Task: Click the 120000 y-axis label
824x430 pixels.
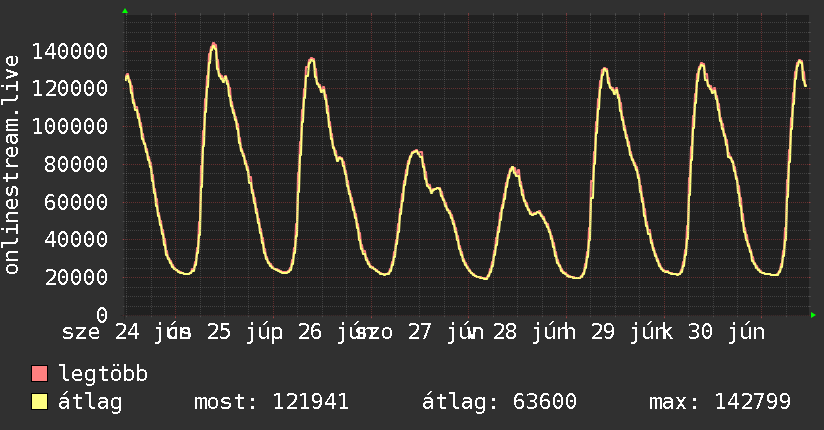Action: tap(70, 88)
